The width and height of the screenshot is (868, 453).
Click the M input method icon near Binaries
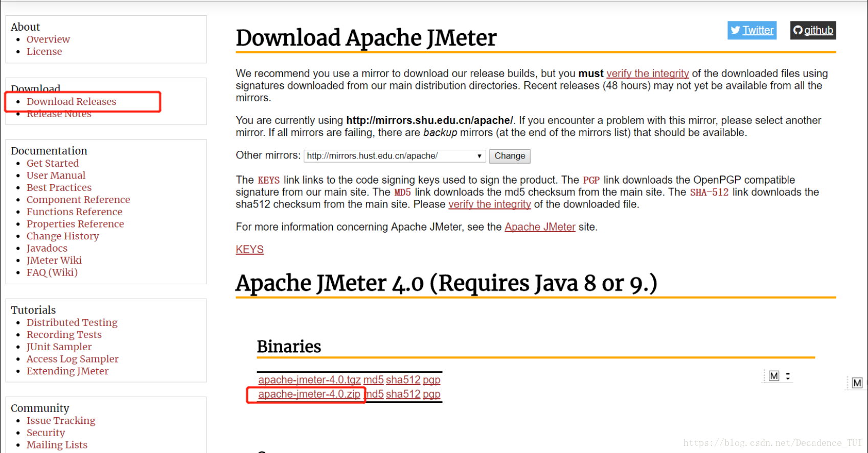pos(774,376)
